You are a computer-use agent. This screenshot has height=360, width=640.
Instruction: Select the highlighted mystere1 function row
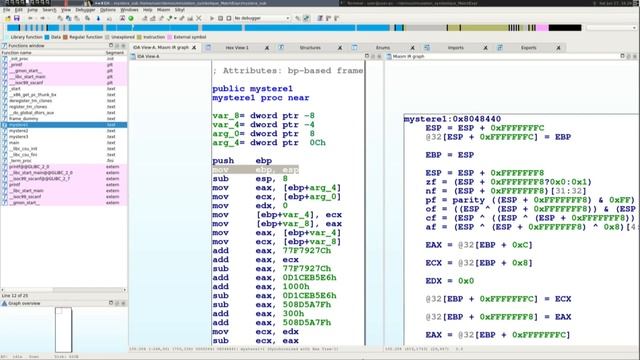tap(64, 125)
